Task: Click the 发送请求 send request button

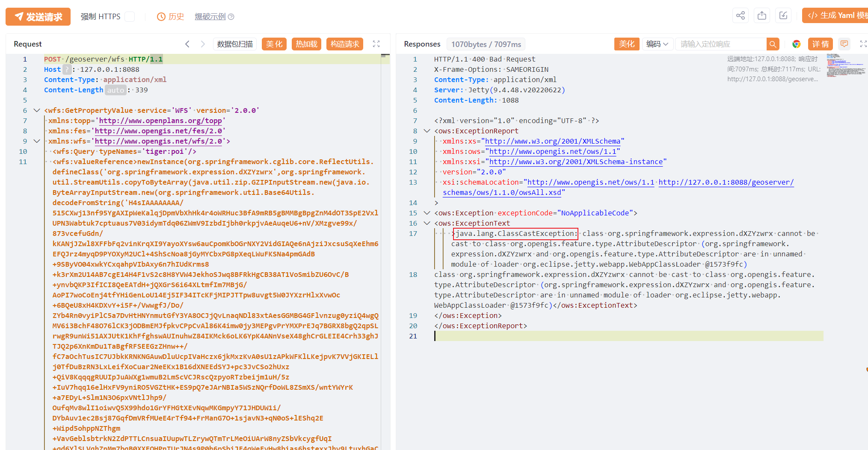Action: click(x=38, y=17)
